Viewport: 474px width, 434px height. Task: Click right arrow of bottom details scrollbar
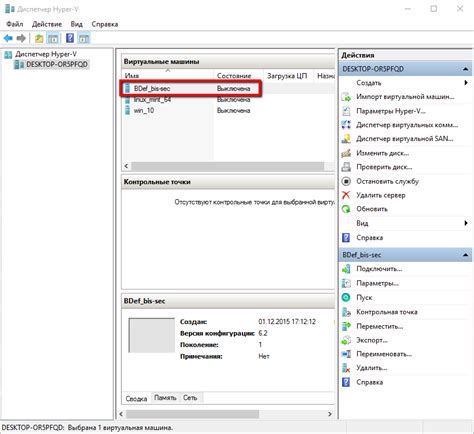(x=330, y=414)
